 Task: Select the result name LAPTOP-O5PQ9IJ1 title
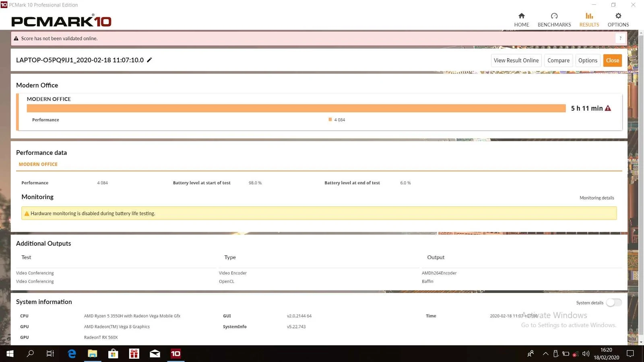point(80,60)
